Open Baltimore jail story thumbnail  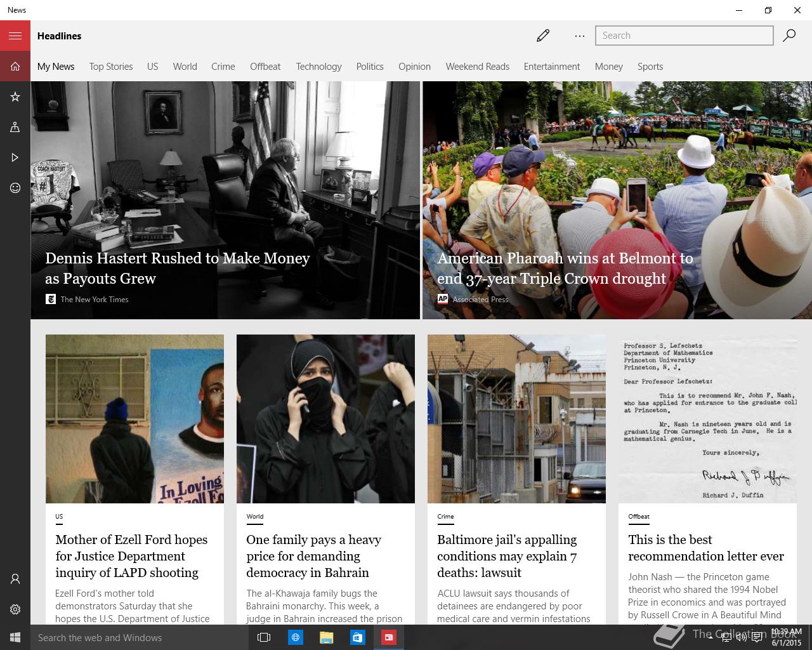pos(516,419)
